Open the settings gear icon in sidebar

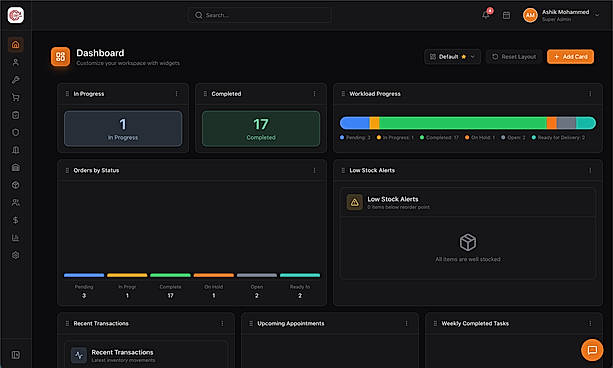click(x=16, y=255)
